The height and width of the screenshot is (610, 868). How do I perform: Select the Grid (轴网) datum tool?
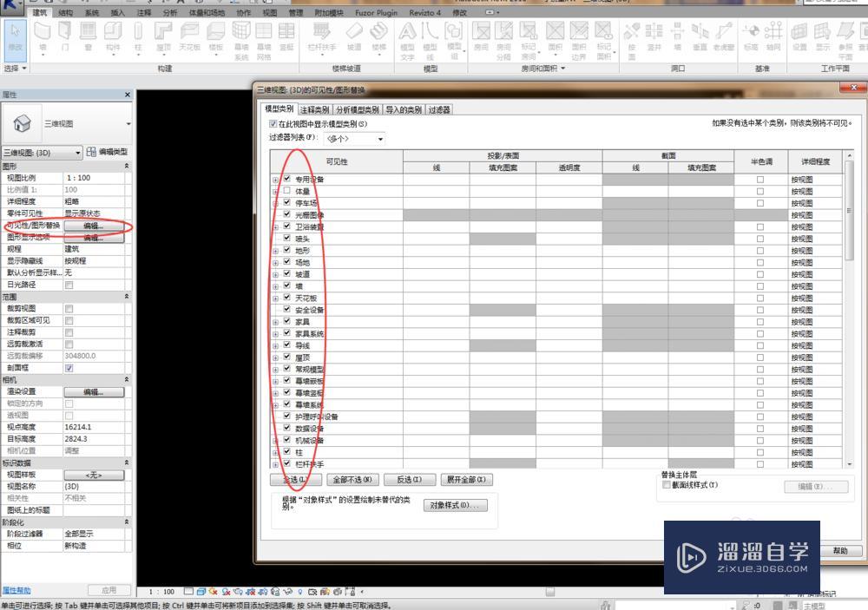tap(773, 36)
